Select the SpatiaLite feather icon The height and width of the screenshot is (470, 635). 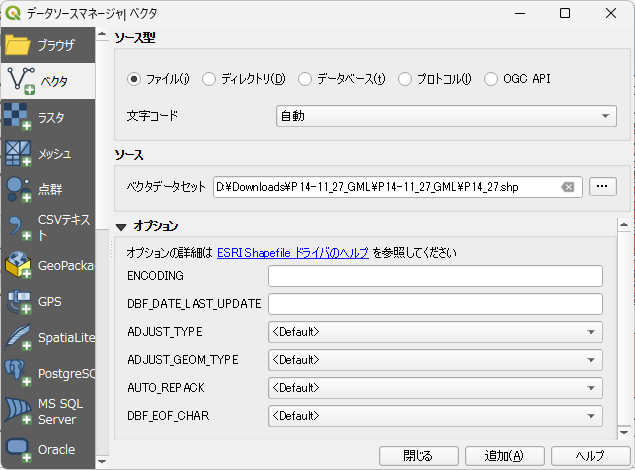pyautogui.click(x=18, y=337)
